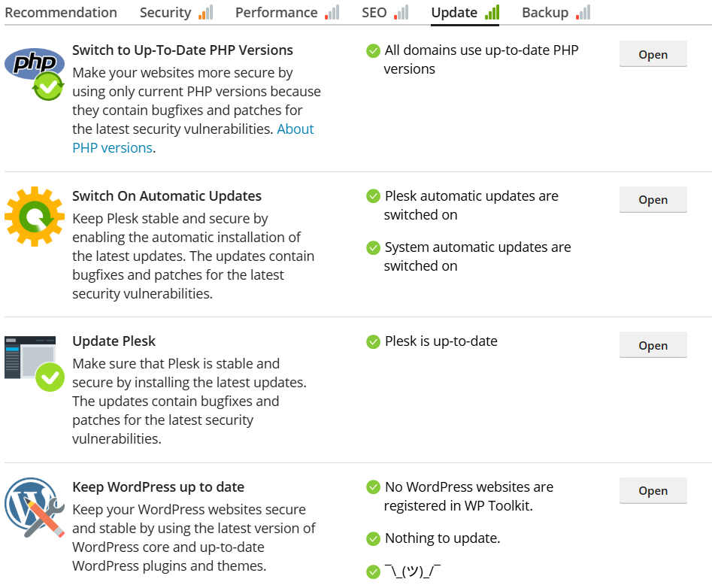This screenshot has width=712, height=588.
Task: Click the Security tab signal bars icon
Action: (206, 12)
